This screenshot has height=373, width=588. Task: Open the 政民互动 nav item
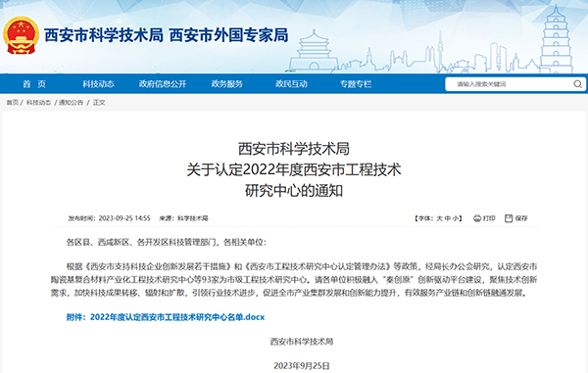(x=291, y=84)
